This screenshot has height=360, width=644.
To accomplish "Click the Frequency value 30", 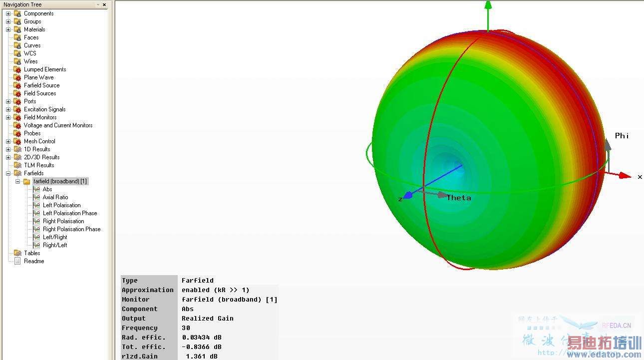I will (x=186, y=328).
